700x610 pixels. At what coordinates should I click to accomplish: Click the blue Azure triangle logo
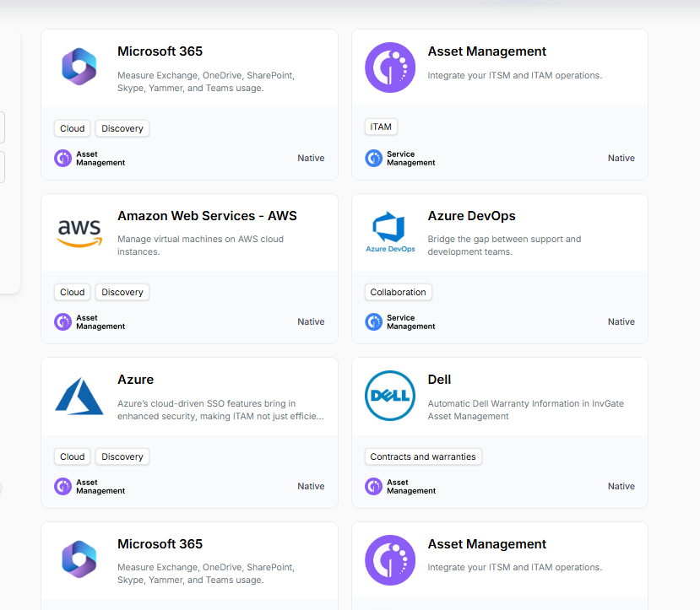coord(79,396)
